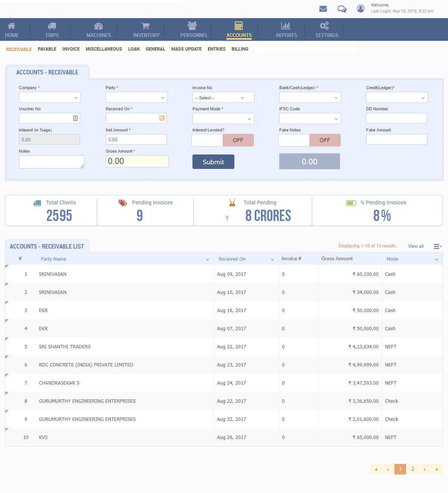Image resolution: width=448 pixels, height=493 pixels.
Task: Open the Trips section icon
Action: pyautogui.click(x=52, y=25)
